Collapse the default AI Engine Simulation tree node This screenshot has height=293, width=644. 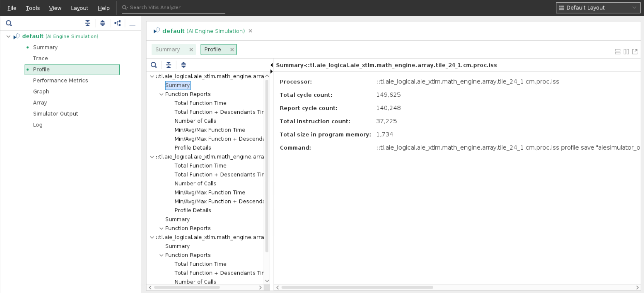9,36
